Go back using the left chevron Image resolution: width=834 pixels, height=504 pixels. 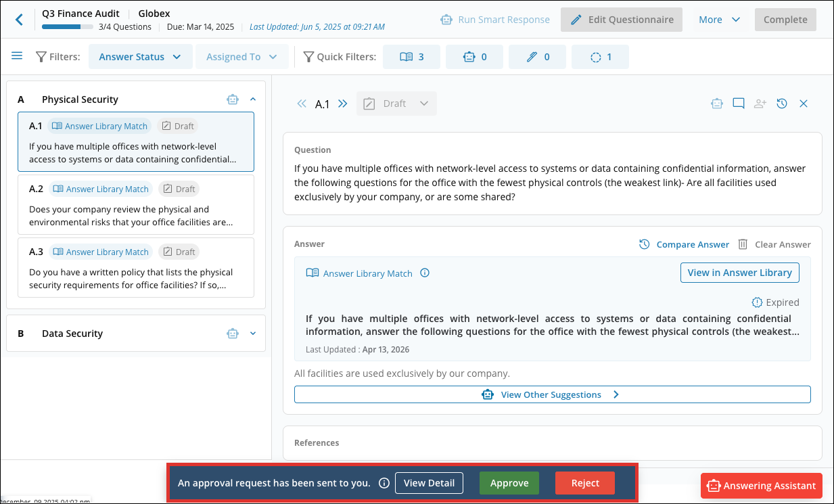[x=19, y=20]
